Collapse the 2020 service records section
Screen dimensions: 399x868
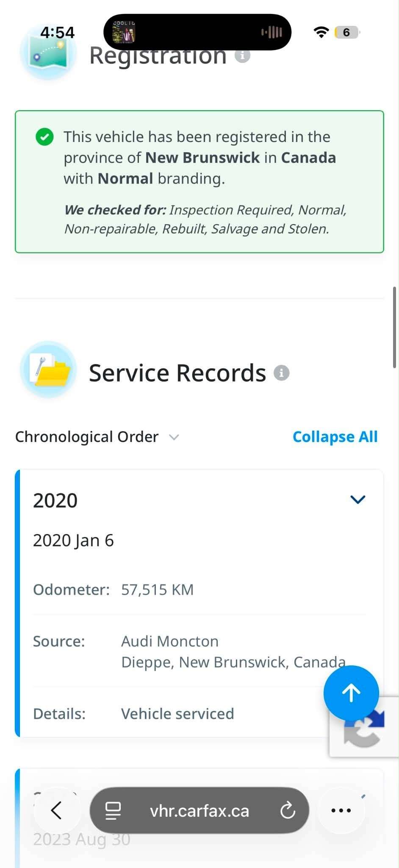[x=358, y=500]
